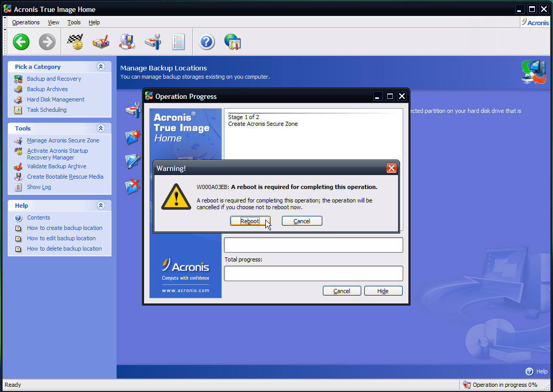Image resolution: width=553 pixels, height=392 pixels.
Task: Close the Operation Progress window
Action: [402, 96]
